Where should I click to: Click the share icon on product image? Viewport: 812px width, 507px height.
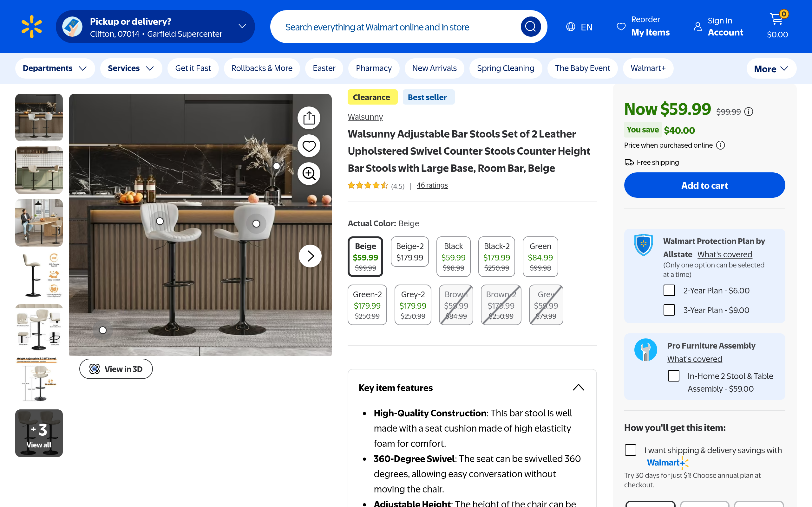coord(309,118)
